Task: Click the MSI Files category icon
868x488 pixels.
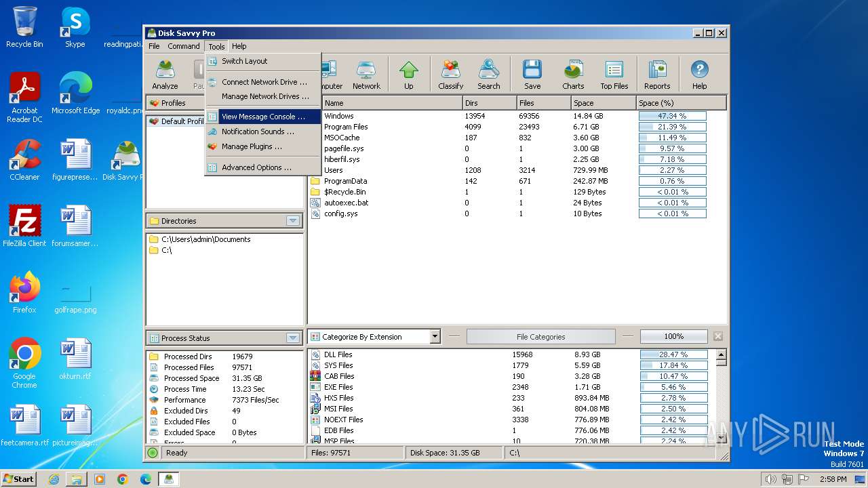Action: click(315, 409)
